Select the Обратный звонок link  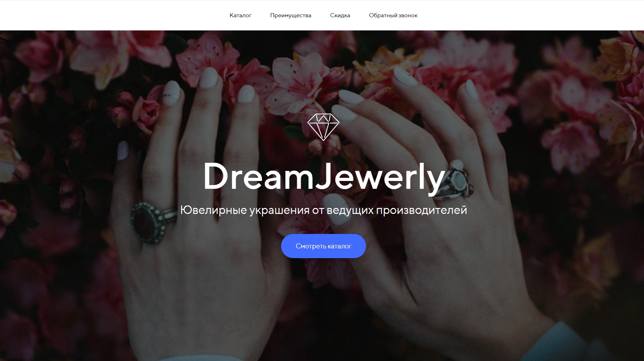[393, 15]
